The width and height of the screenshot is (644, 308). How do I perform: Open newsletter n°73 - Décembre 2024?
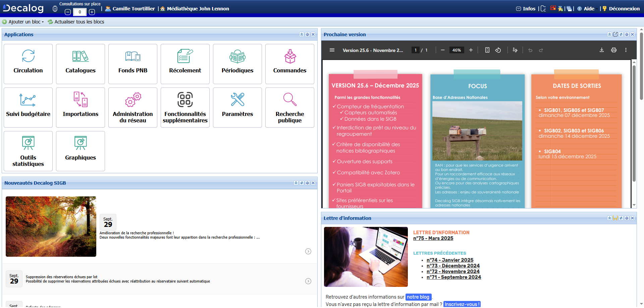pyautogui.click(x=453, y=266)
